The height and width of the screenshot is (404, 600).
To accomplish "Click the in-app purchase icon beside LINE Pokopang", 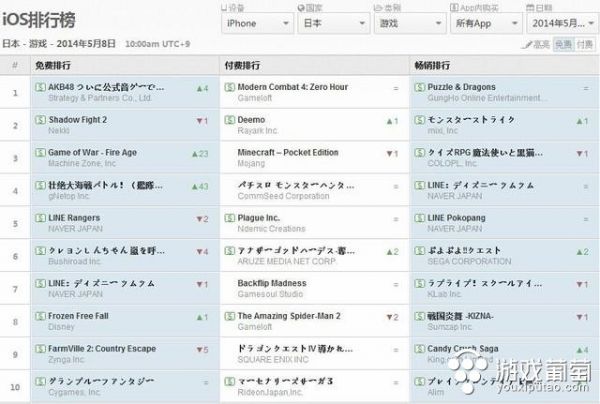I will pyautogui.click(x=420, y=218).
